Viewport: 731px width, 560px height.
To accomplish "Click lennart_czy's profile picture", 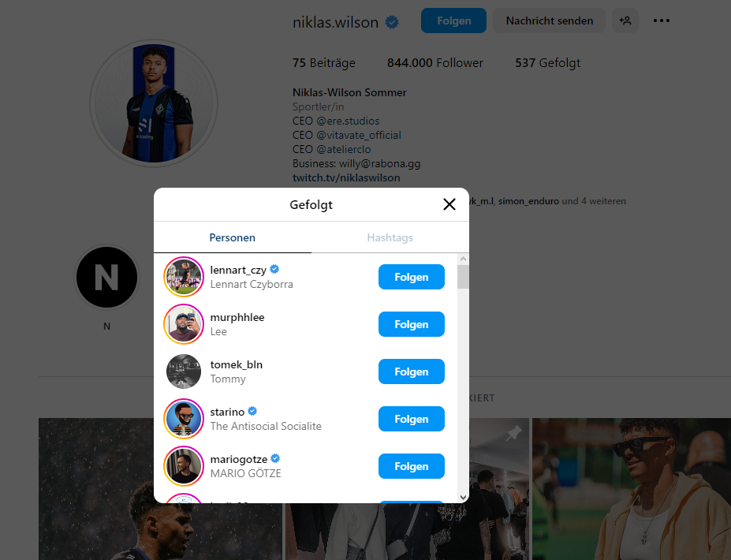I will [184, 277].
